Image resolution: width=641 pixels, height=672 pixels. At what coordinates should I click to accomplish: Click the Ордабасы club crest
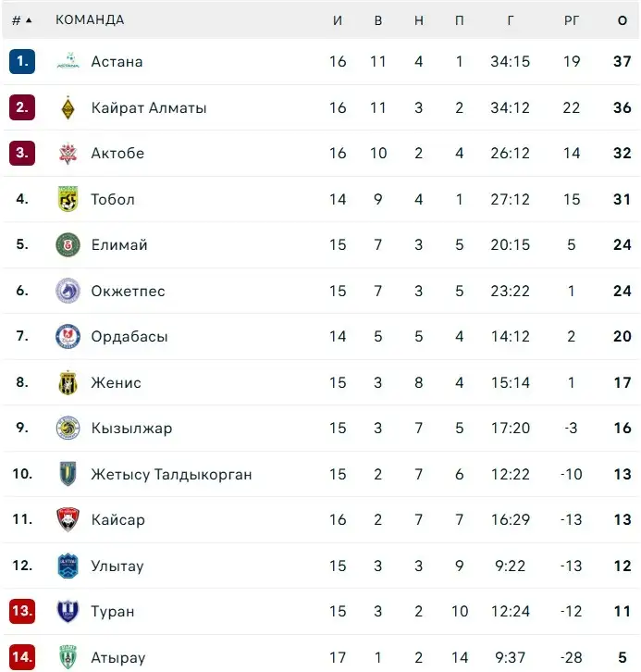68,336
